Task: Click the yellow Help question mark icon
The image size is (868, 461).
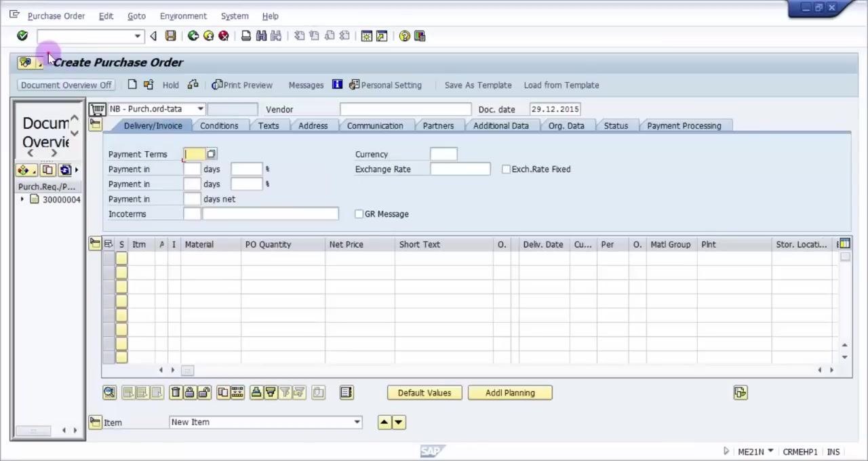Action: (x=405, y=36)
